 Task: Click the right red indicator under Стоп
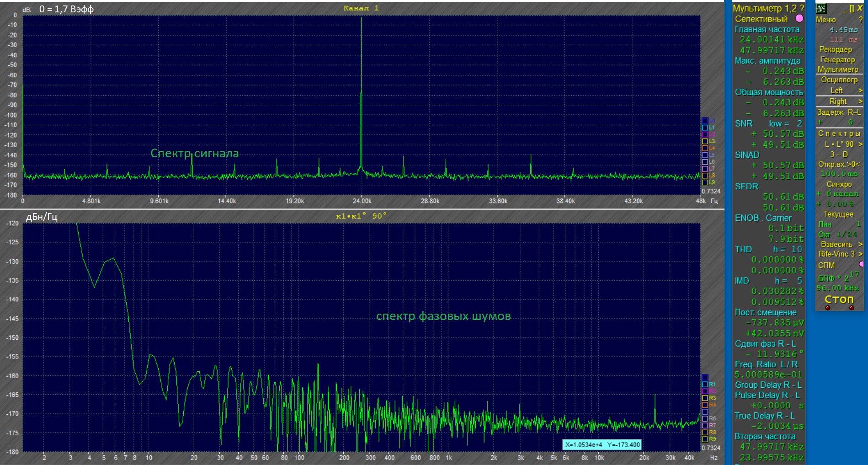(x=851, y=308)
